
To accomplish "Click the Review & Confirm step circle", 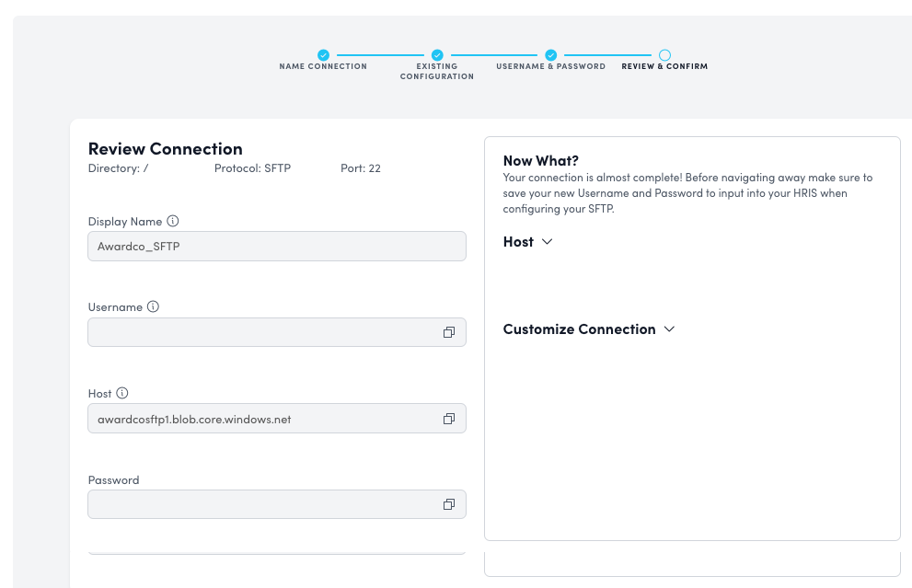I will (664, 55).
